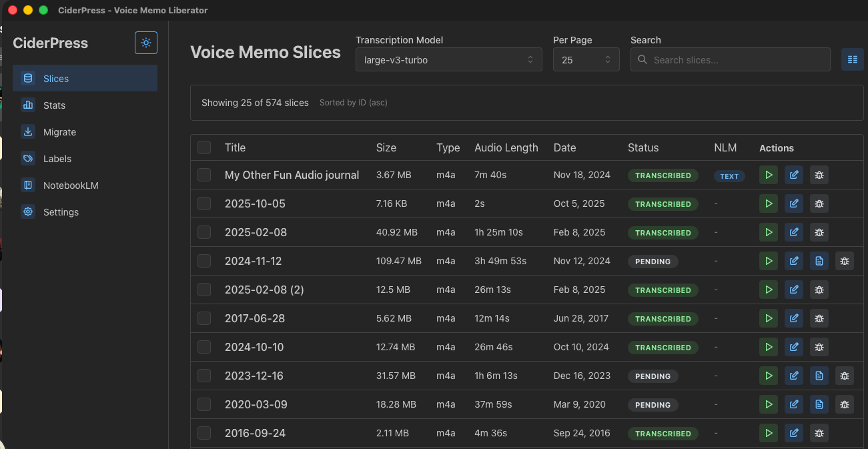
Task: Go to the Stats section in the sidebar
Action: (55, 105)
